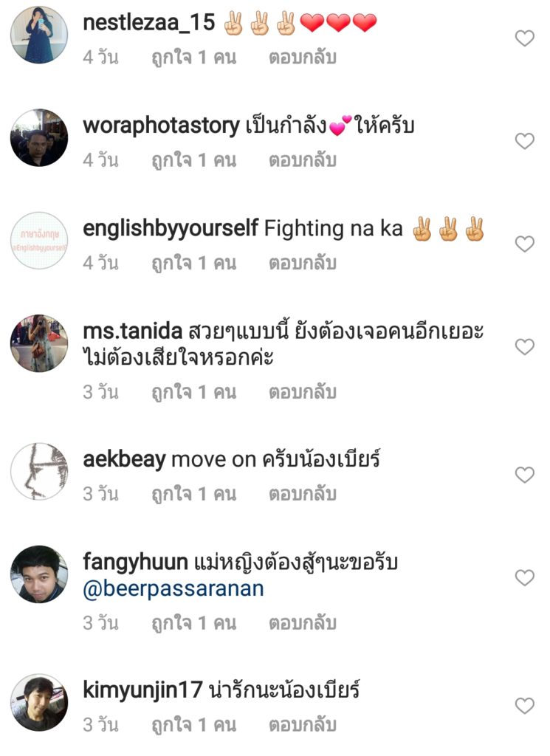This screenshot has height=756, width=550.
Task: Tap heart beside fangyhuun's comment
Action: [524, 577]
